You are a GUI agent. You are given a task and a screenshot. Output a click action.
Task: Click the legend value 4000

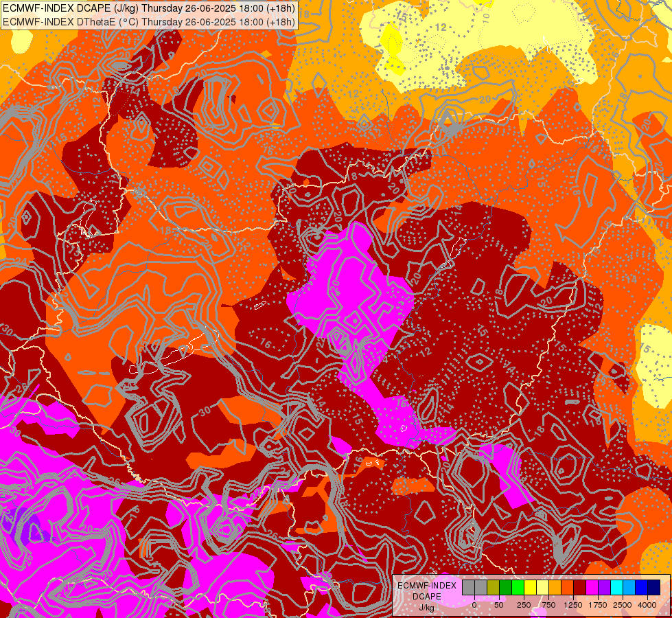point(647,605)
